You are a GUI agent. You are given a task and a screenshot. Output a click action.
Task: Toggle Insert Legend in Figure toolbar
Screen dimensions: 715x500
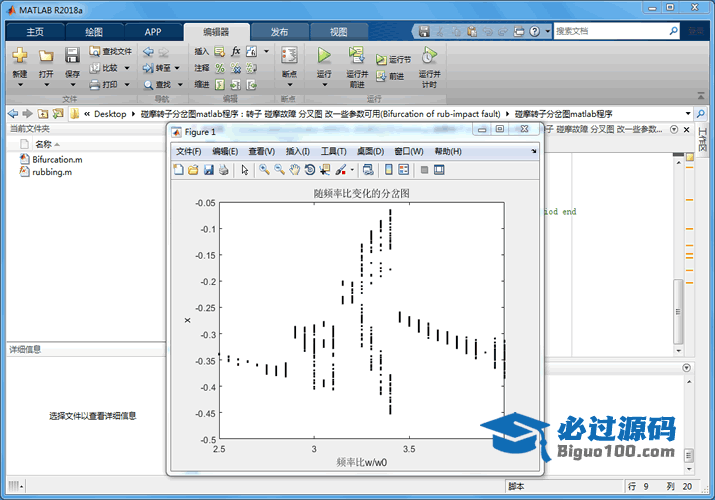coord(404,170)
